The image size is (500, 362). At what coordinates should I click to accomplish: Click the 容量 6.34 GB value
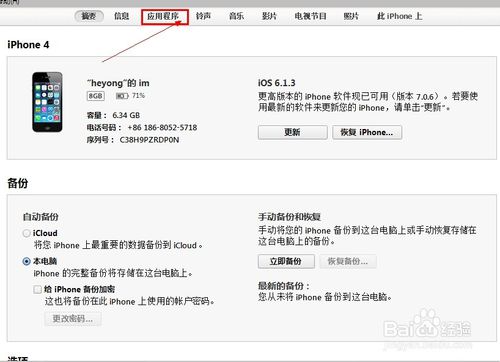(x=126, y=115)
